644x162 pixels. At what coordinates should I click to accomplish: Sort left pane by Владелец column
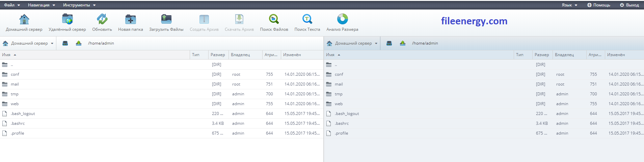tap(245, 55)
